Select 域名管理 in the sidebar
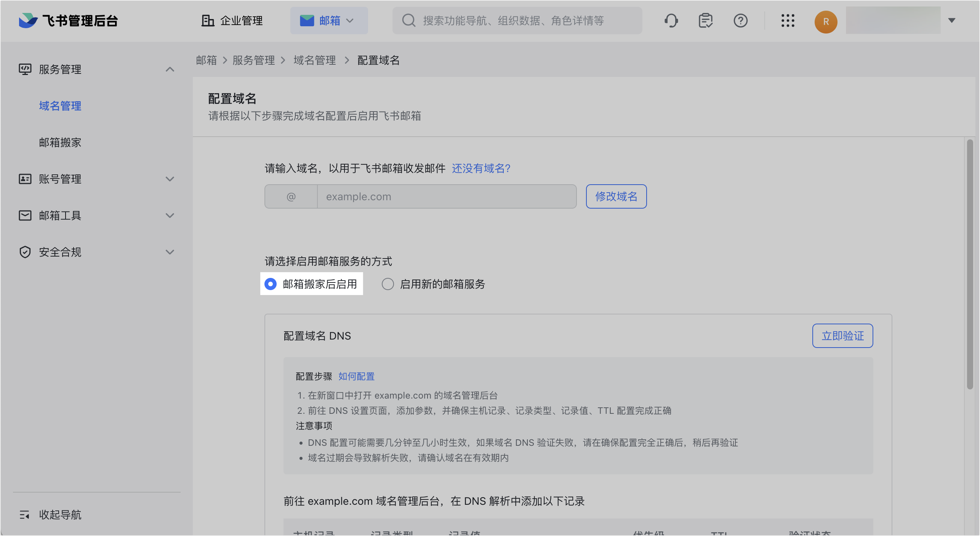The height and width of the screenshot is (536, 980). click(x=60, y=106)
